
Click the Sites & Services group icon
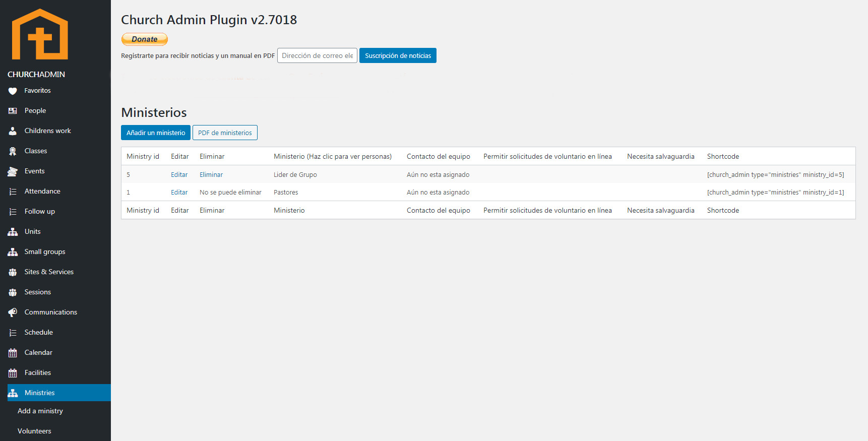tap(13, 272)
